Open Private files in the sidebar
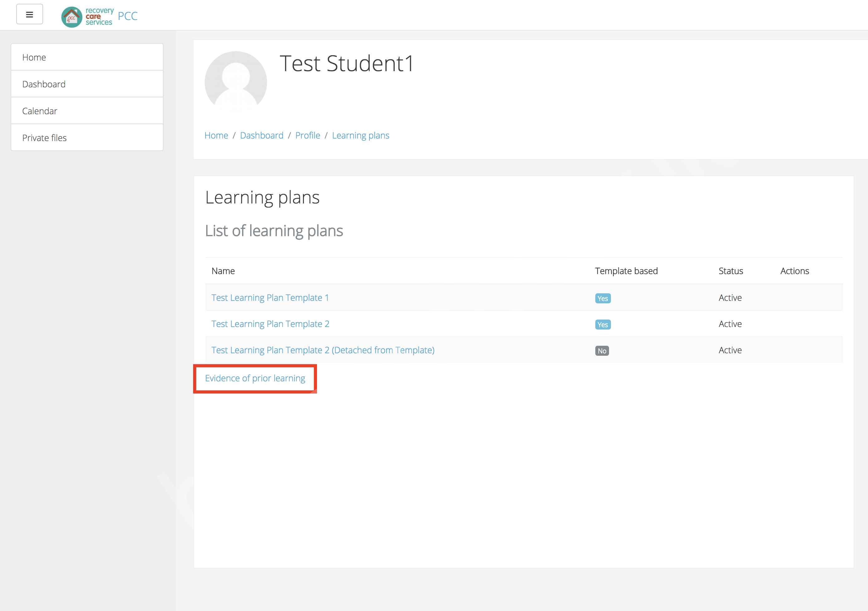The height and width of the screenshot is (611, 868). (87, 138)
